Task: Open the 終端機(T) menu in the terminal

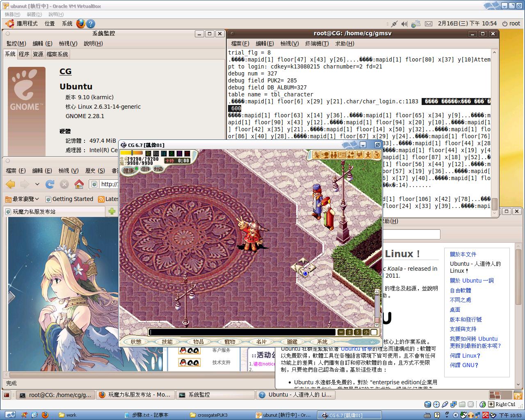Action: (317, 43)
